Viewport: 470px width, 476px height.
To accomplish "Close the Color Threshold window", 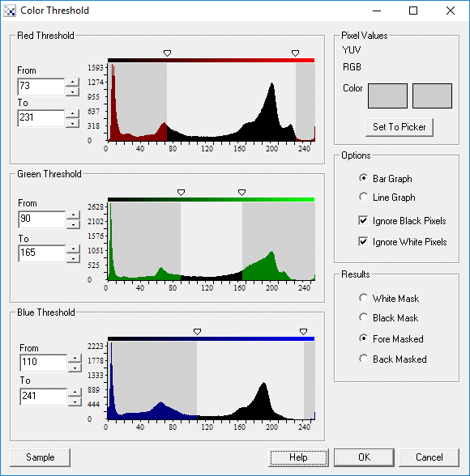I will (451, 11).
